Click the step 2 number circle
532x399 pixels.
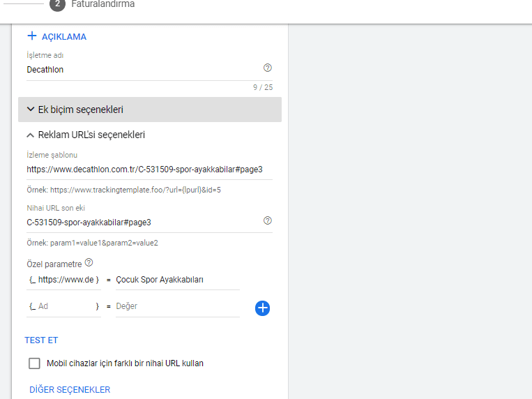pos(57,4)
